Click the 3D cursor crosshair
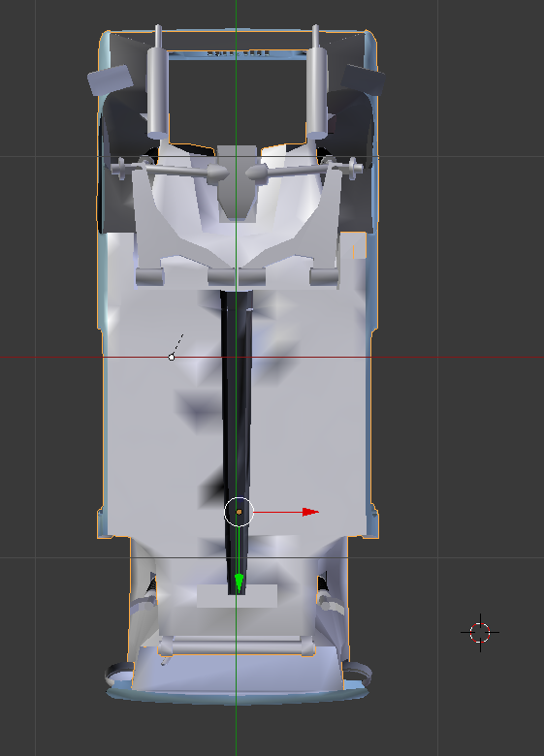Image resolution: width=544 pixels, height=756 pixels. pos(480,633)
